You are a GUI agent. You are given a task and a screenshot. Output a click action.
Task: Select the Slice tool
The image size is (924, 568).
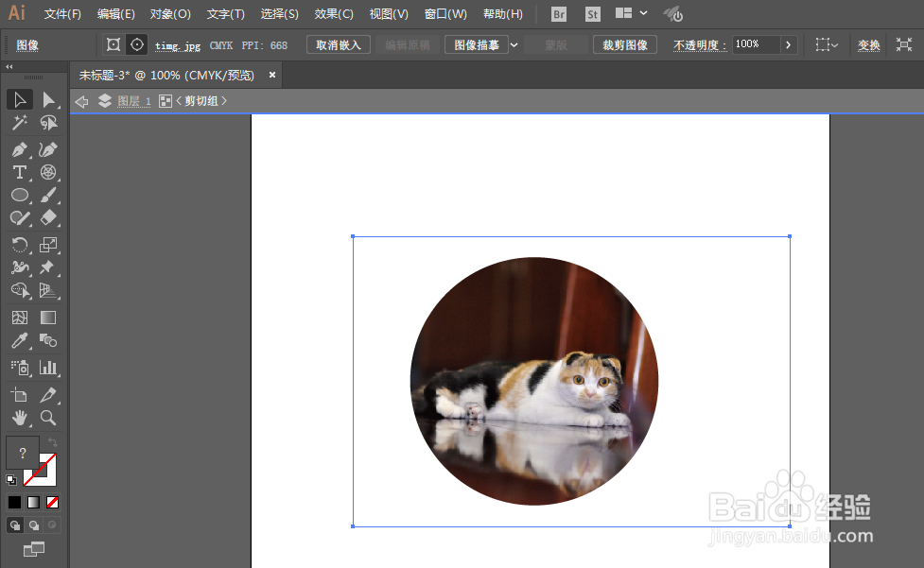(x=48, y=395)
